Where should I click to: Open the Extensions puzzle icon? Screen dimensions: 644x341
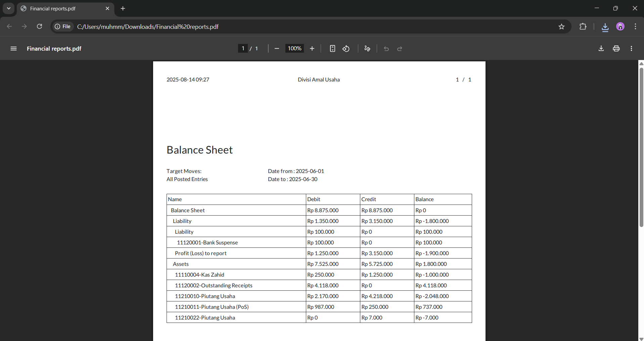click(x=583, y=27)
